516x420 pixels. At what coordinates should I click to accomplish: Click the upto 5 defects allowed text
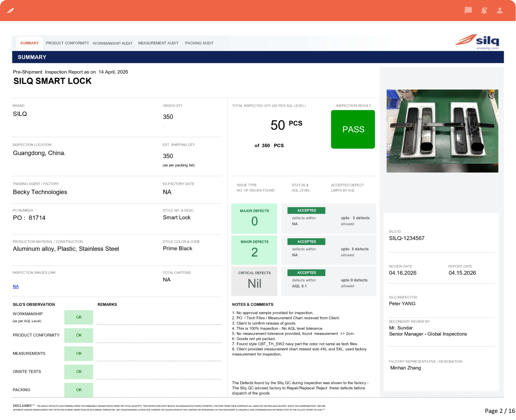355,252
